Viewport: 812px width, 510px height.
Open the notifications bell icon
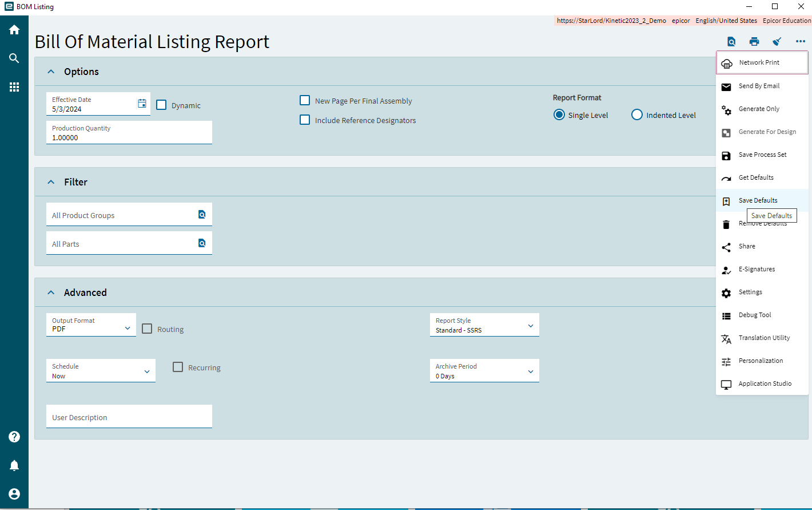14,465
